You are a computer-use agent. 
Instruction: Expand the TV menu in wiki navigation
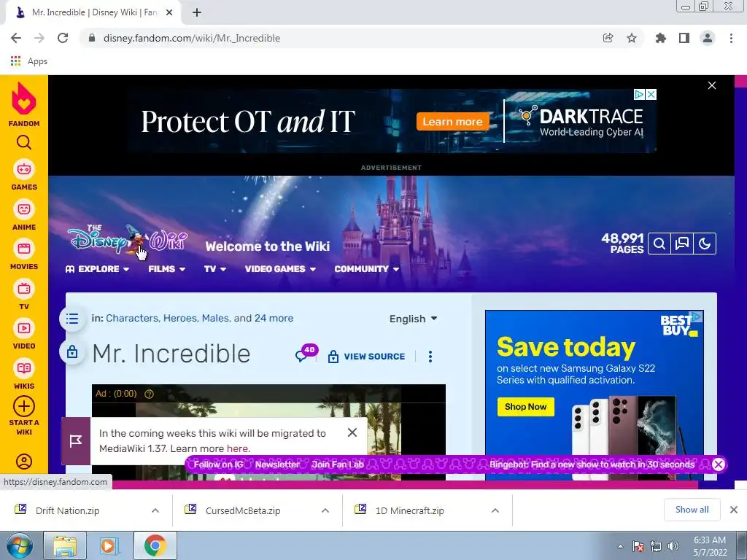tap(215, 269)
